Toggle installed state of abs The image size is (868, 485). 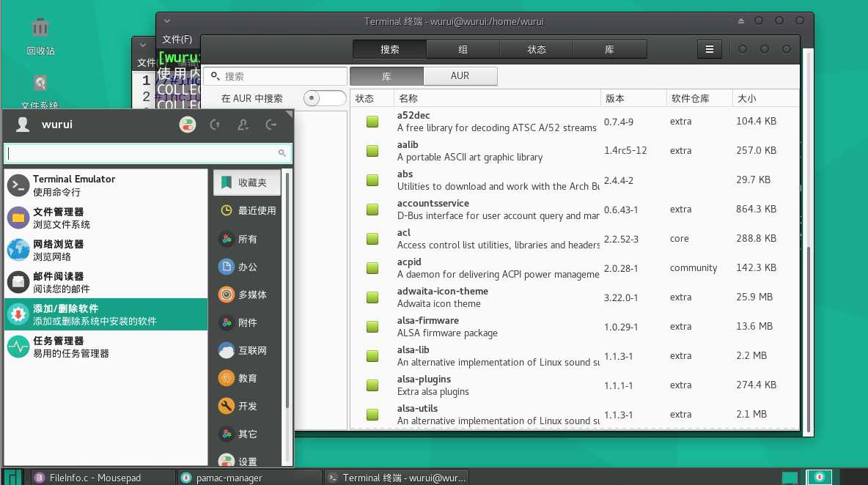tap(372, 180)
